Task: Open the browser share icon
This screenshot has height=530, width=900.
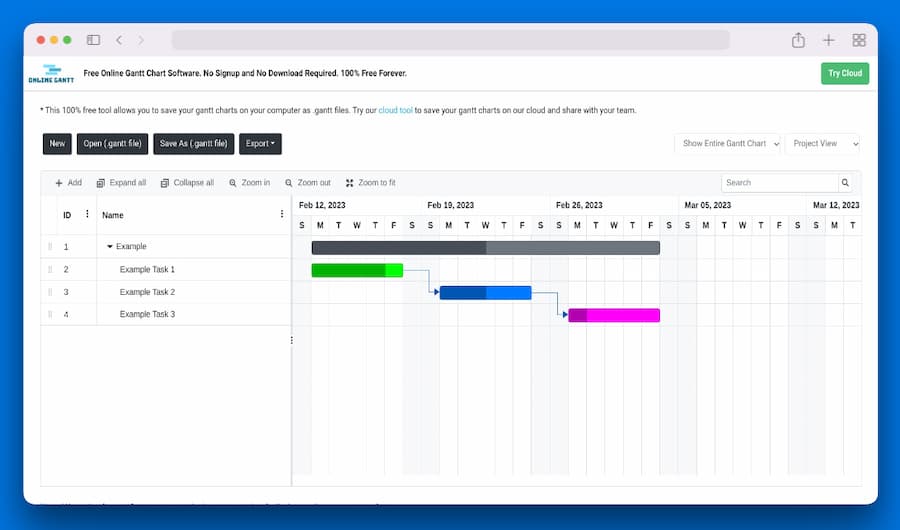Action: [x=798, y=40]
